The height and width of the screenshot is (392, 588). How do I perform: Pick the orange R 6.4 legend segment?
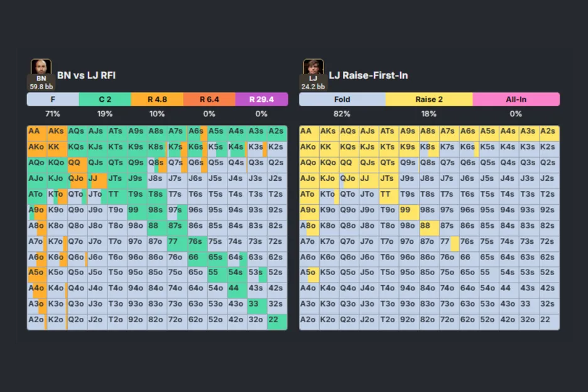click(209, 99)
